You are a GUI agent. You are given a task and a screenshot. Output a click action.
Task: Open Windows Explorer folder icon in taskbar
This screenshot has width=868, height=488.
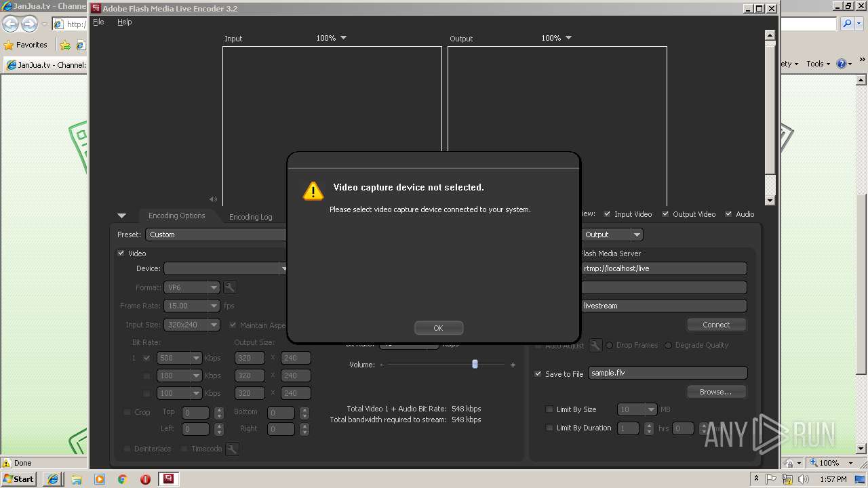pos(76,479)
